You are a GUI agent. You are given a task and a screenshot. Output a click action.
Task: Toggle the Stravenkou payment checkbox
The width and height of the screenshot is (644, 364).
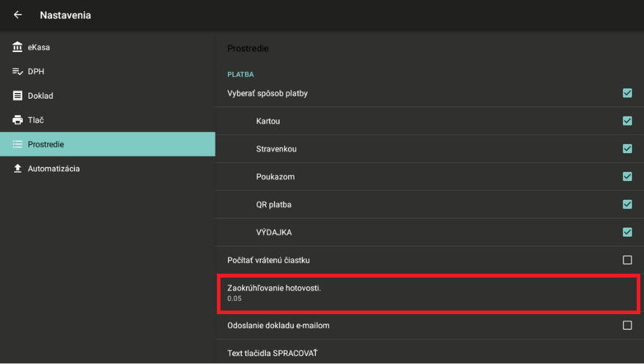point(627,149)
